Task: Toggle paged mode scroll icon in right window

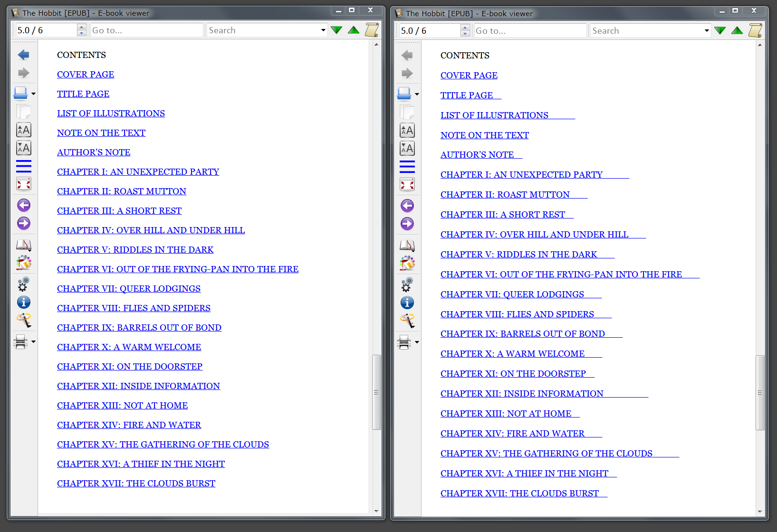Action: (x=755, y=30)
